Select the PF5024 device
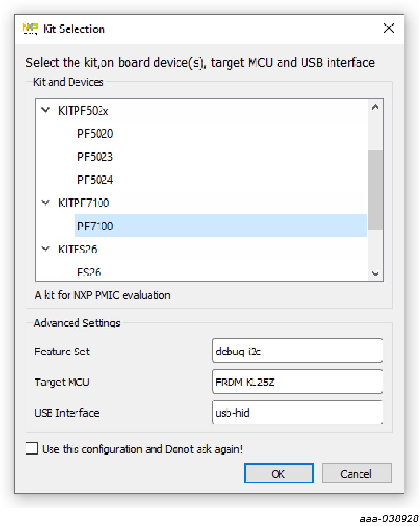This screenshot has height=526, width=420. click(x=95, y=180)
